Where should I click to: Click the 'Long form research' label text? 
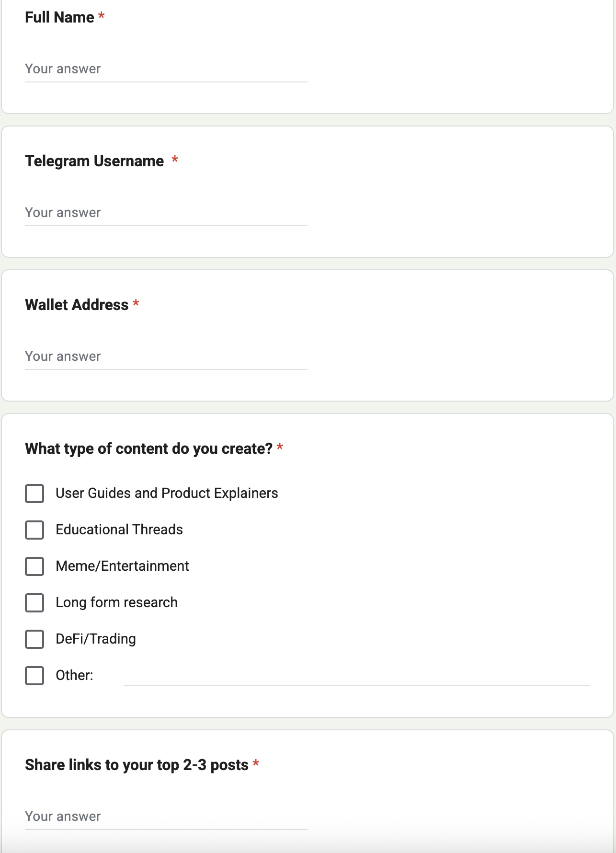click(x=116, y=602)
